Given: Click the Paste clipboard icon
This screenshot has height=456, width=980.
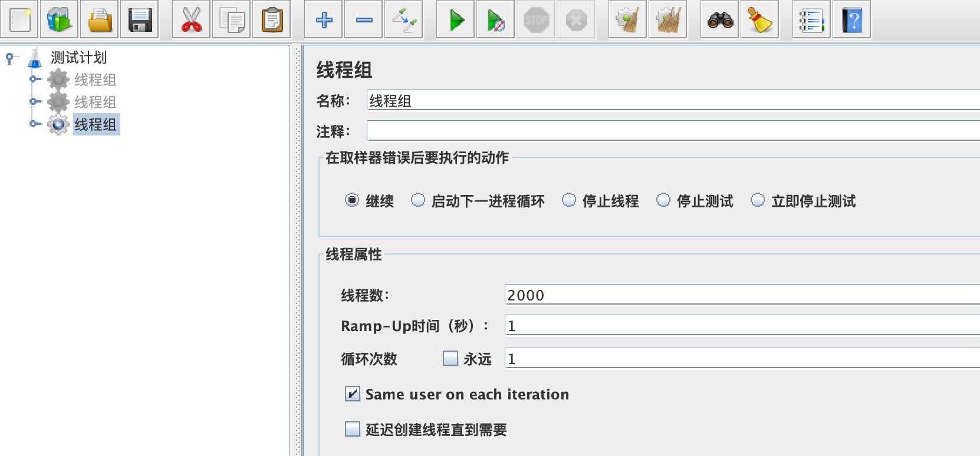Looking at the screenshot, I should (x=271, y=19).
